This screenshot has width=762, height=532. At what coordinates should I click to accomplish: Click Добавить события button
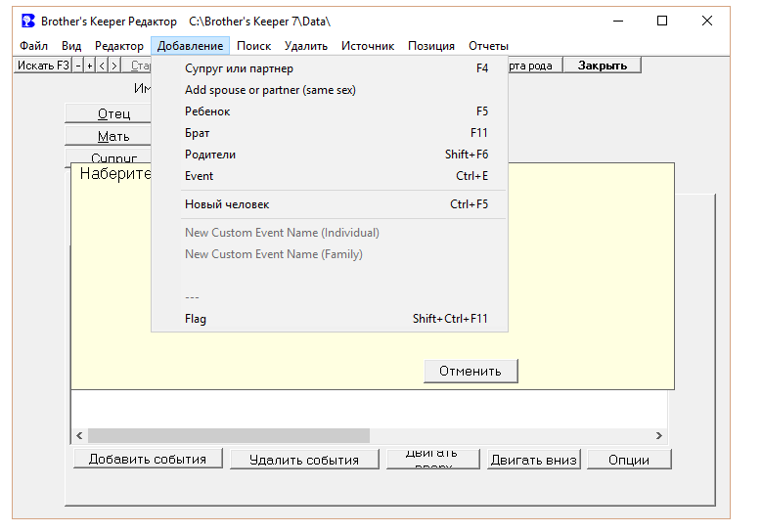point(148,459)
